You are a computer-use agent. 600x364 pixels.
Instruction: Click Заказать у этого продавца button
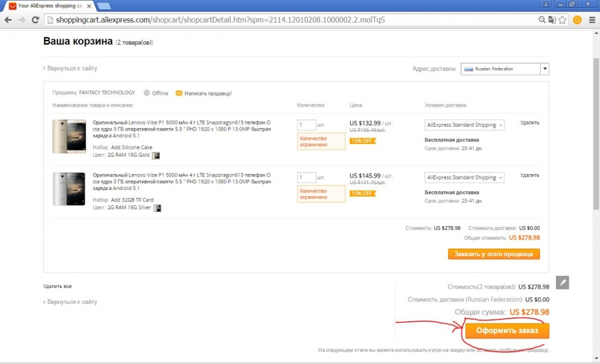pos(493,254)
